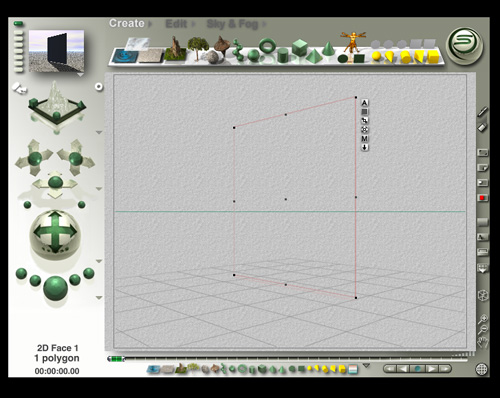Open materials with the M icon
The image size is (500, 398).
pos(365,139)
